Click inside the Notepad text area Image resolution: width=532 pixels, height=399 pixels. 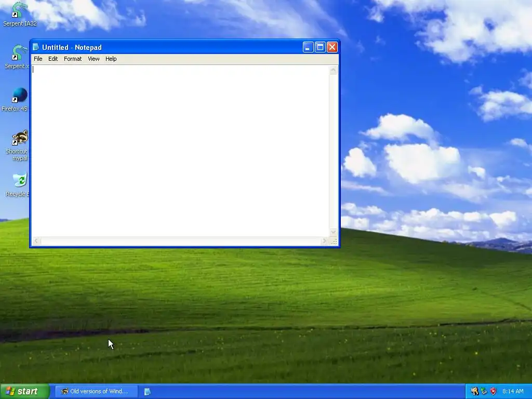click(x=180, y=151)
